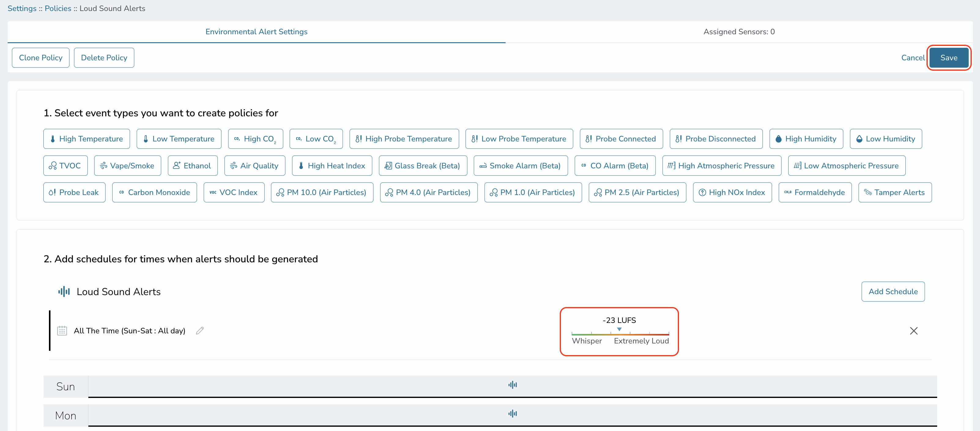Click the calendar icon beside All The Time
Image resolution: width=980 pixels, height=431 pixels.
62,331
